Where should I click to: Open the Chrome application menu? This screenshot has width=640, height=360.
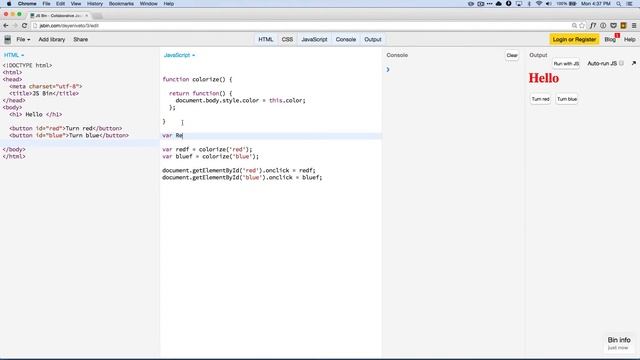coord(27,4)
